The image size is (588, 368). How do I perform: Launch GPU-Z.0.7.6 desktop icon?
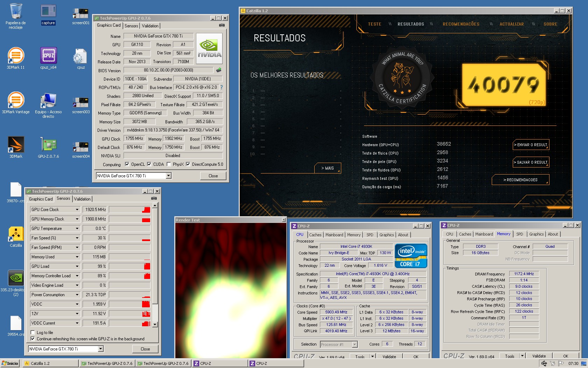pyautogui.click(x=48, y=148)
